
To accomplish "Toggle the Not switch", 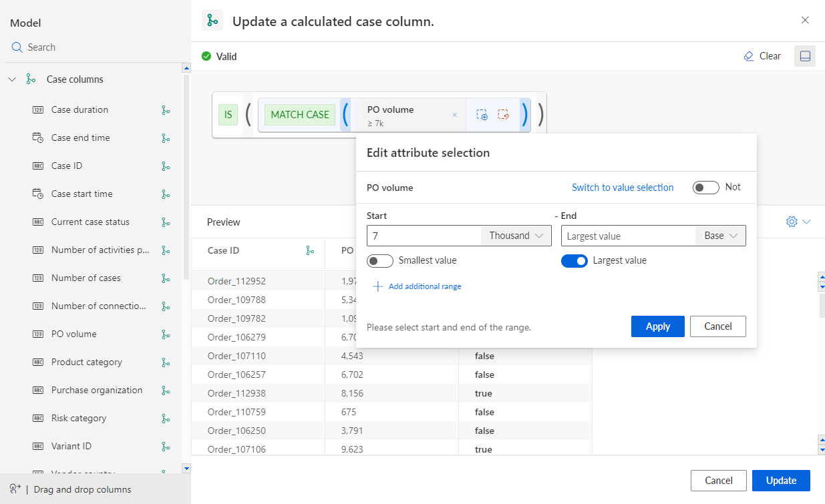I will (x=706, y=188).
